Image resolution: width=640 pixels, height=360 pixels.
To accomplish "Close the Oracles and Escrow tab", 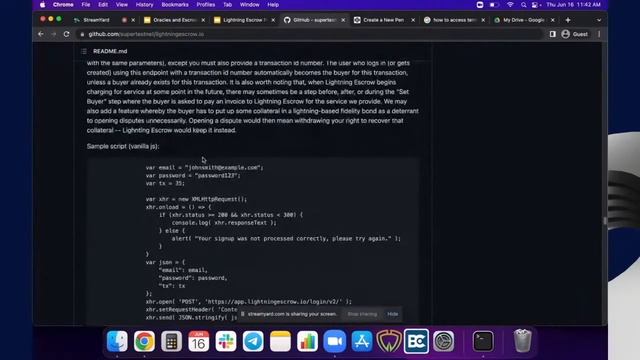I will click(x=203, y=20).
